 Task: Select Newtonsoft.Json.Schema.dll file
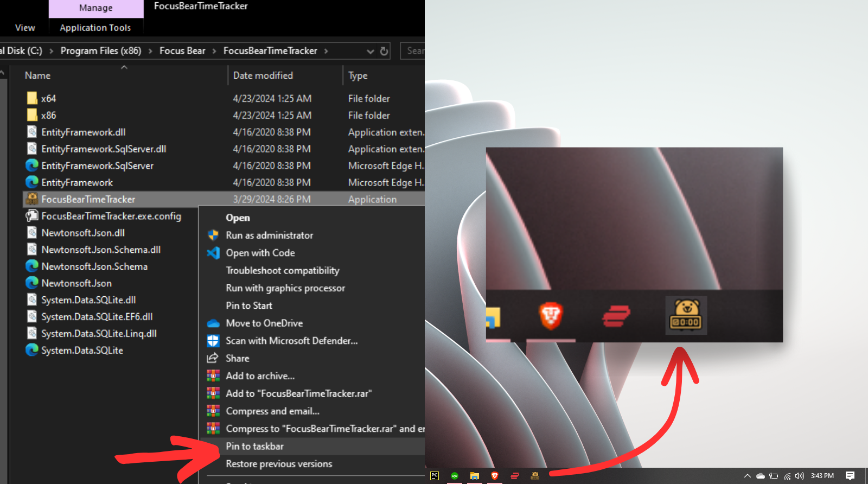tap(101, 250)
